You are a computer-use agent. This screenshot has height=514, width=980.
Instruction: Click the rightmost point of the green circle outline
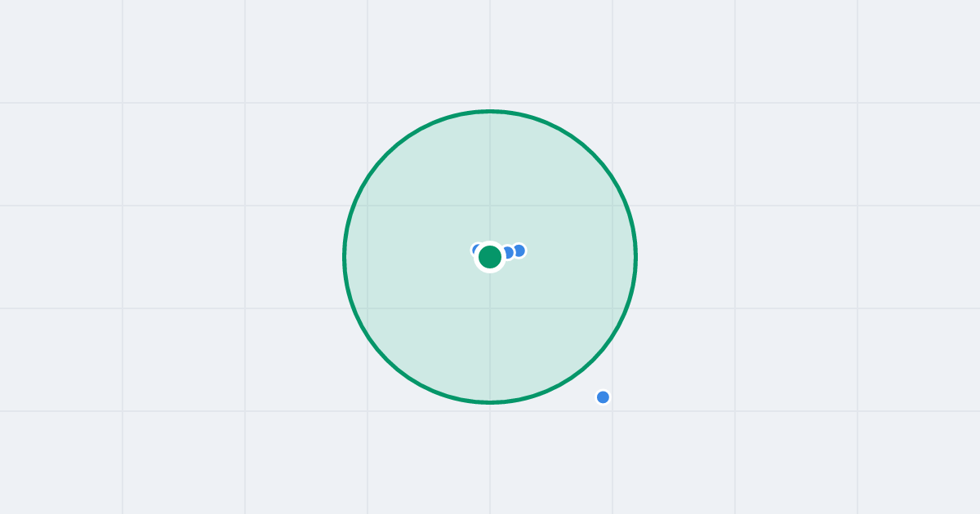[x=635, y=257]
